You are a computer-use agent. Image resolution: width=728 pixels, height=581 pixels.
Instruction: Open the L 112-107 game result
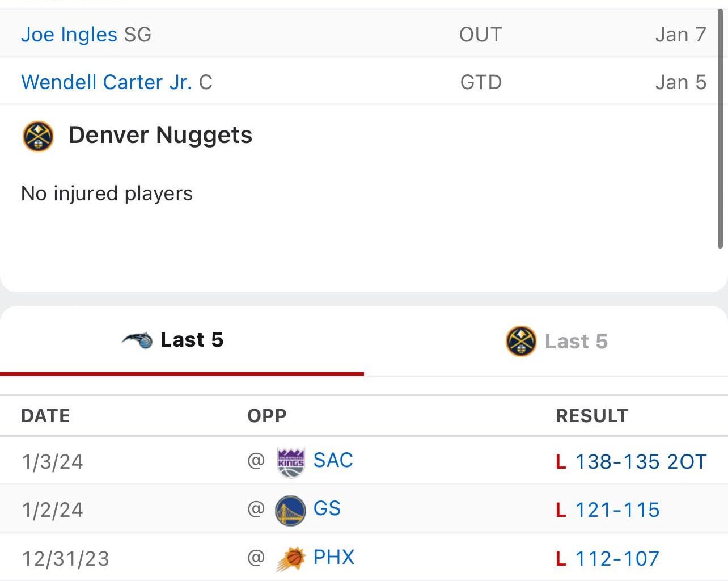[618, 558]
